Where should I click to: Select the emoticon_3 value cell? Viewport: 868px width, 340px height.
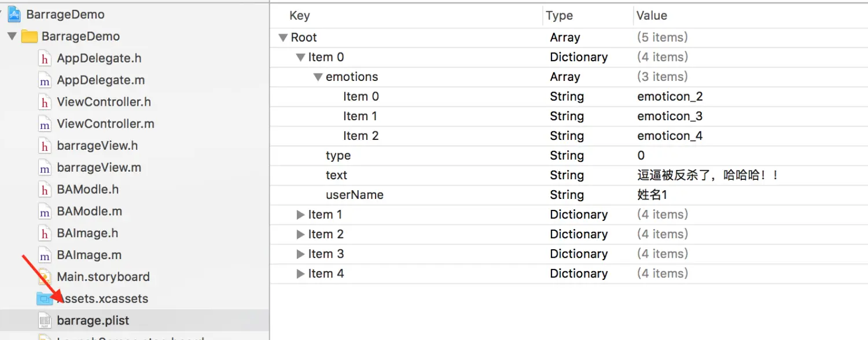coord(670,116)
